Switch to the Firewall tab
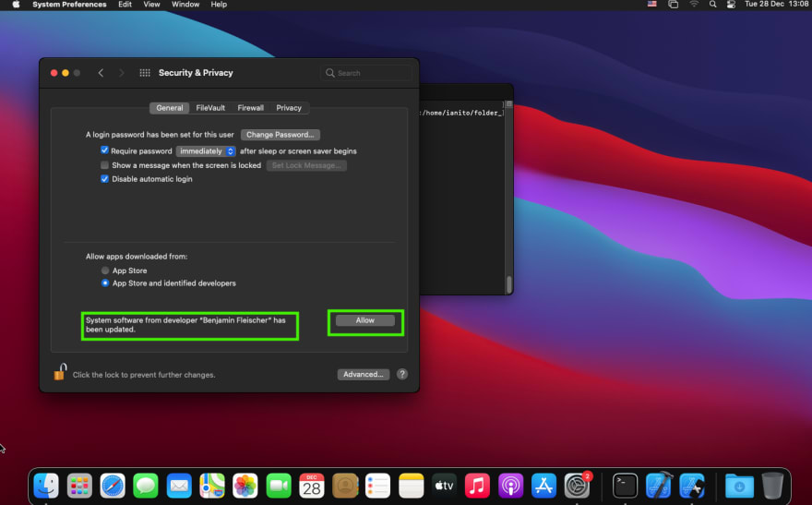Viewport: 812px width, 505px height. pyautogui.click(x=251, y=108)
